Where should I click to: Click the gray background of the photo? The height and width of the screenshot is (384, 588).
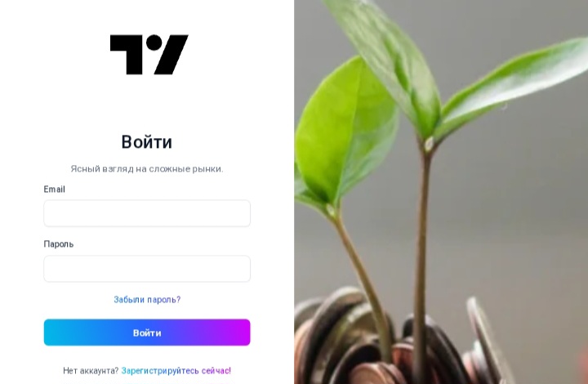point(518,210)
